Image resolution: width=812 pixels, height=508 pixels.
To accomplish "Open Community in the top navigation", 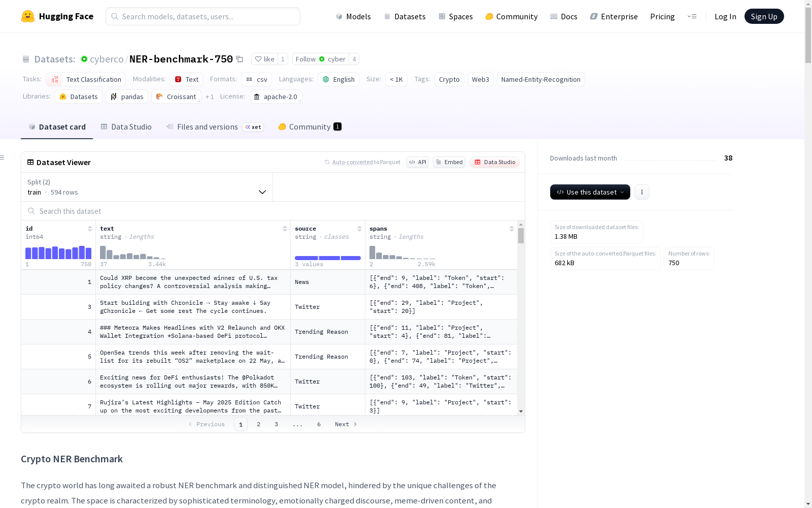I will click(x=511, y=16).
